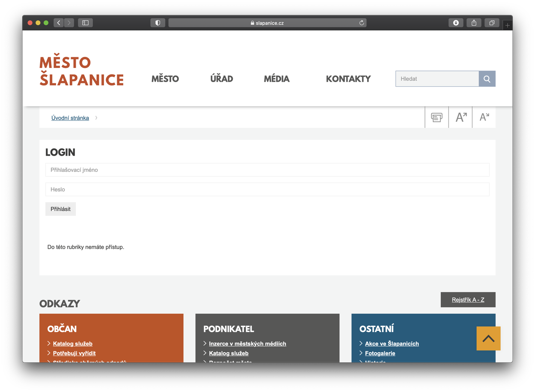This screenshot has width=535, height=392.
Task: Open the MÉDIA navigation menu
Action: pyautogui.click(x=276, y=79)
